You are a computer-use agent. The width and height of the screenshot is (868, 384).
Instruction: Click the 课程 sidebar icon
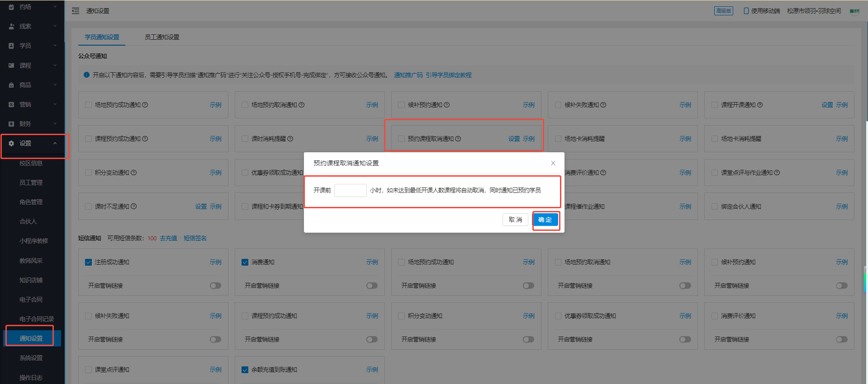coord(11,66)
